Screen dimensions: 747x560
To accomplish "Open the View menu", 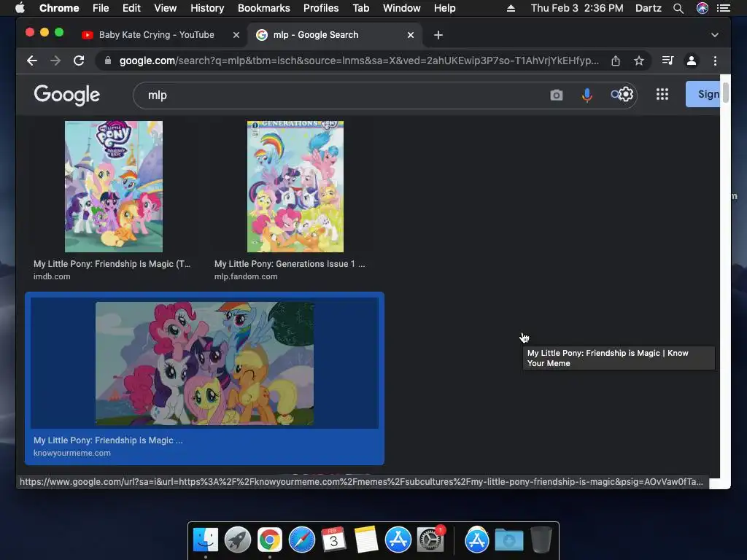I will pyautogui.click(x=166, y=8).
